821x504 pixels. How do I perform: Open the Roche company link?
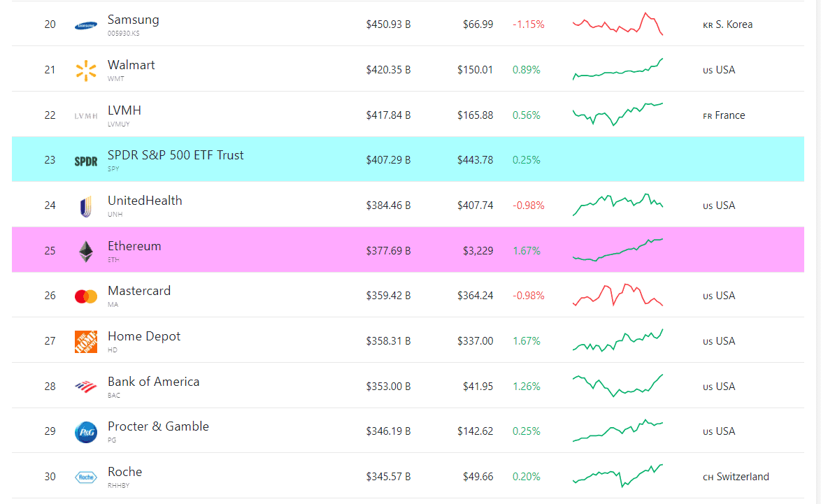124,472
